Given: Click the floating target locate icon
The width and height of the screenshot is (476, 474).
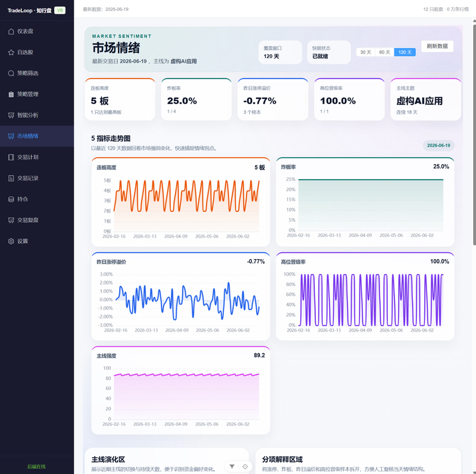Looking at the screenshot, I should point(245,466).
